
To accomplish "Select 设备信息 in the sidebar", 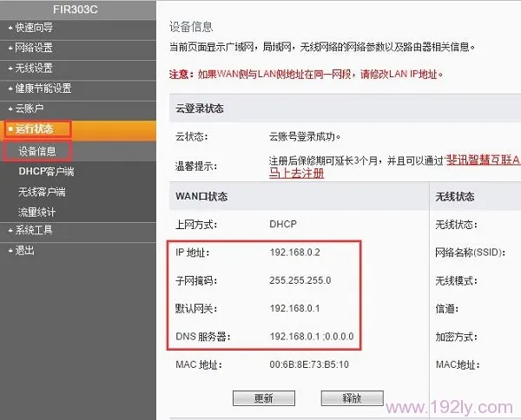I will point(37,151).
